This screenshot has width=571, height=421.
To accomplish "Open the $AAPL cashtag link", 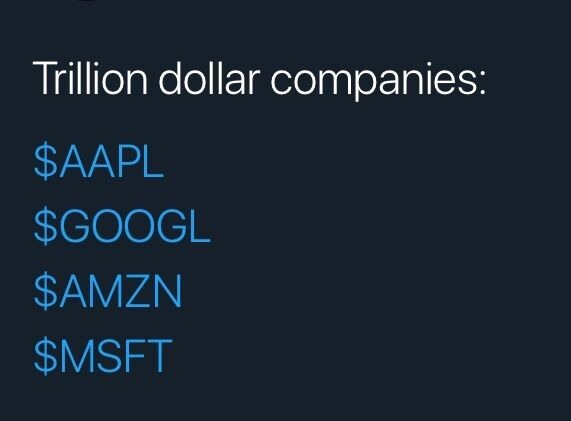I will pyautogui.click(x=99, y=161).
